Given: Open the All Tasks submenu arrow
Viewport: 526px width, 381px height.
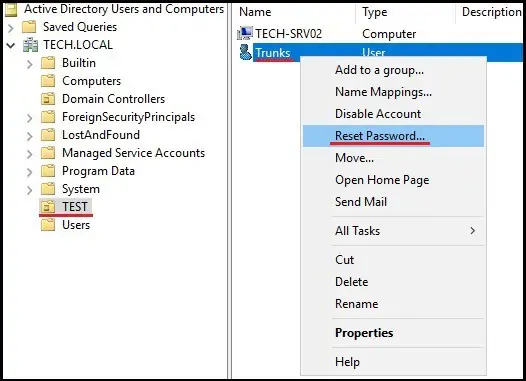Looking at the screenshot, I should coord(473,231).
